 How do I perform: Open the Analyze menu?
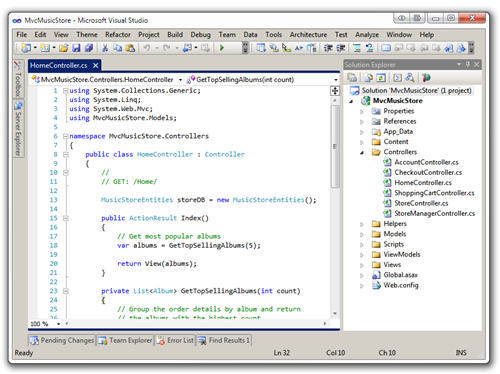coord(367,35)
